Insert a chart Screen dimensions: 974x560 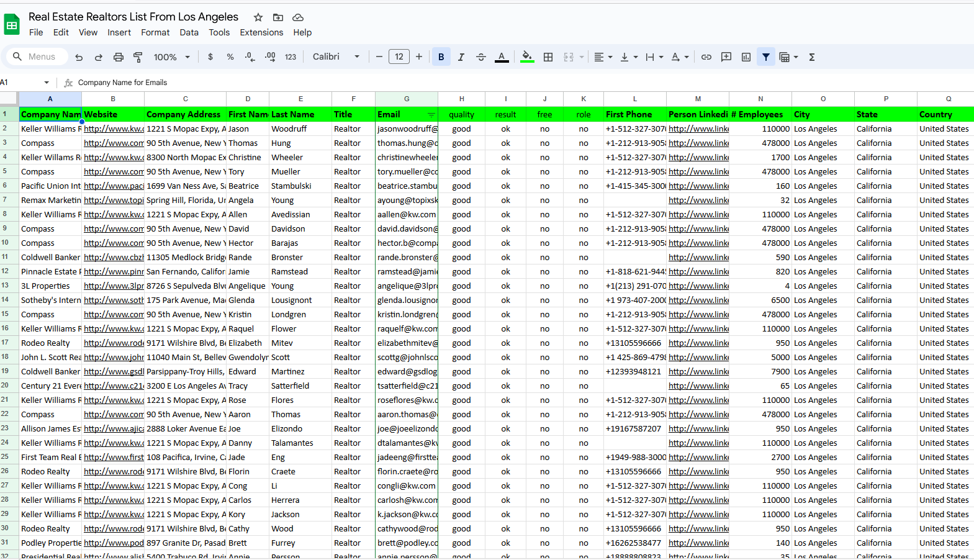coord(746,57)
